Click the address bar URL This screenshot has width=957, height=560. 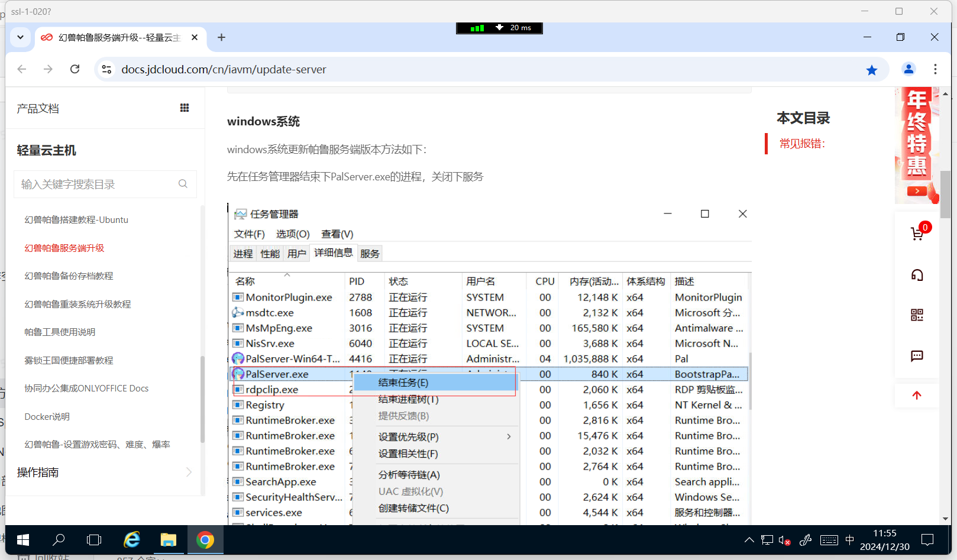coord(224,69)
